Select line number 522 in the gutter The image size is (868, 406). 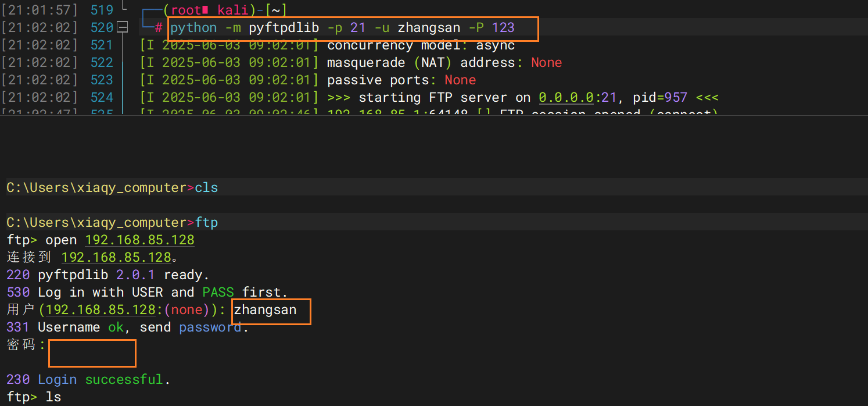[x=102, y=62]
